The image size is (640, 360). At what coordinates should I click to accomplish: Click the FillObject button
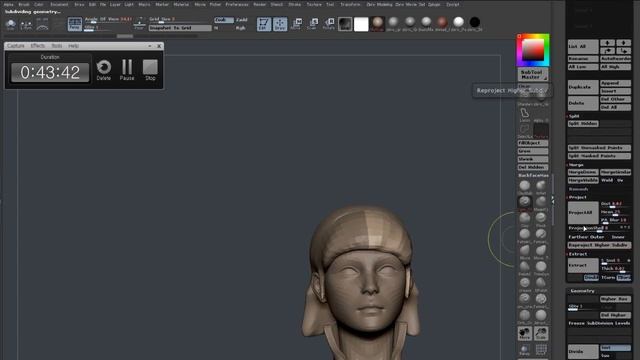click(533, 143)
